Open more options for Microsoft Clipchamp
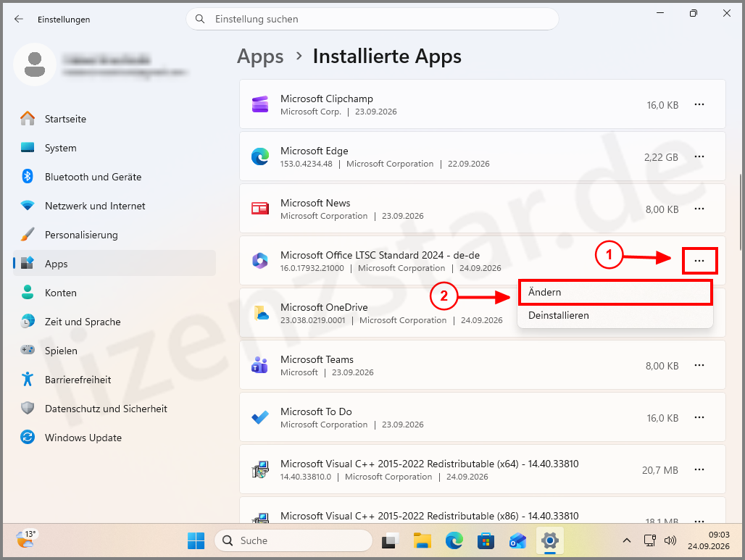Viewport: 745px width, 560px height. point(699,104)
